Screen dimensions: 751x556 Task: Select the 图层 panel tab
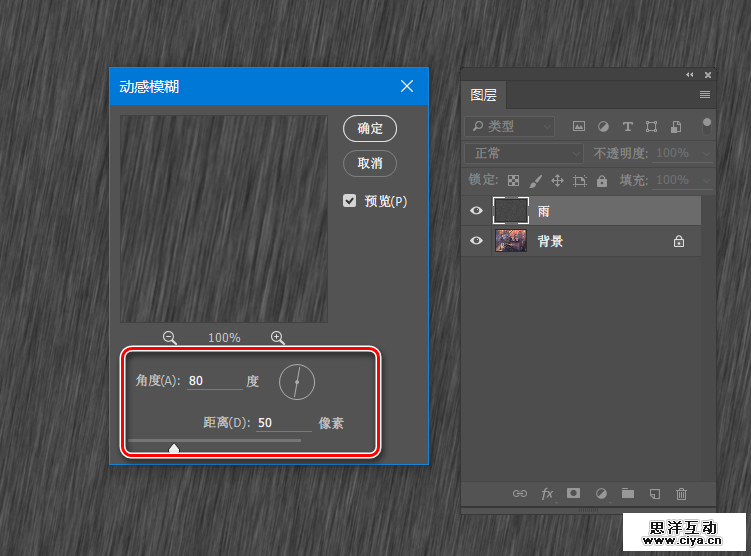click(x=483, y=95)
